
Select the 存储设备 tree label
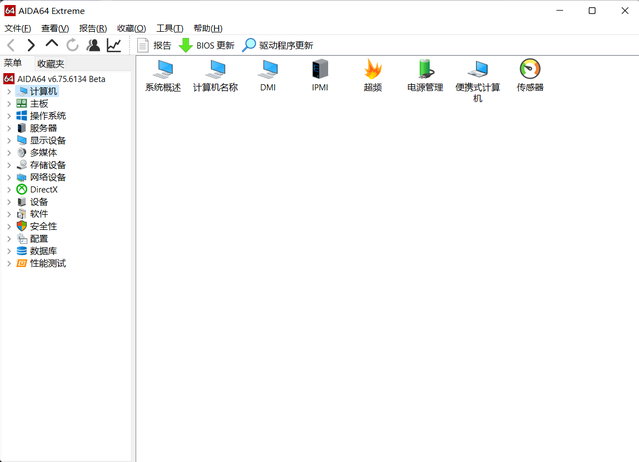48,165
